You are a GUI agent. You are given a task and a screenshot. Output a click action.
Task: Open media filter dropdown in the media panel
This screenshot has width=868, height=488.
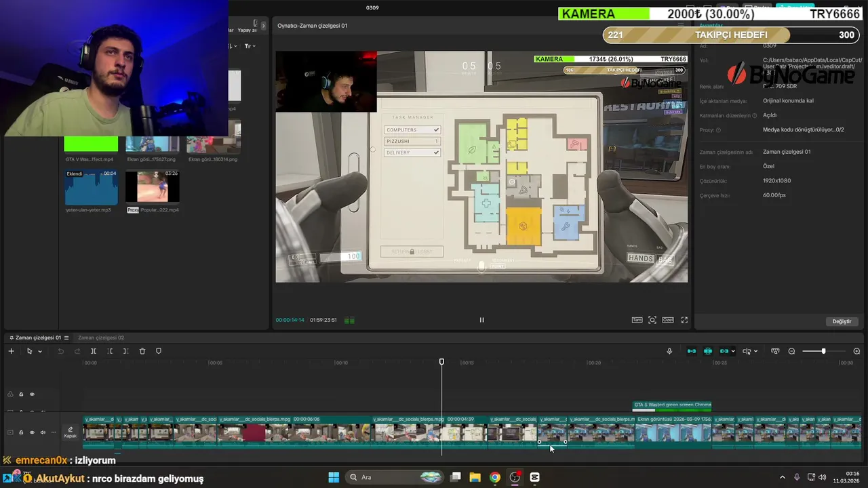(250, 46)
